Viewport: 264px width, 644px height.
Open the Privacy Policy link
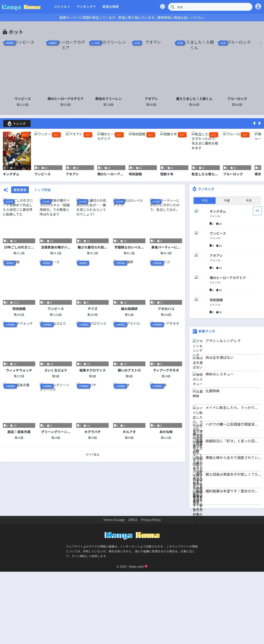tap(151, 520)
